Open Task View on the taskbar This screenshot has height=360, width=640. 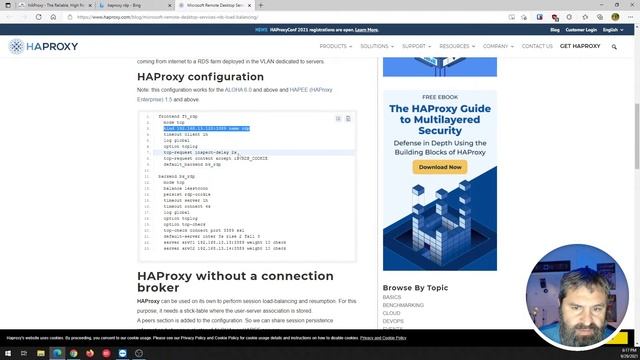pyautogui.click(x=24, y=353)
